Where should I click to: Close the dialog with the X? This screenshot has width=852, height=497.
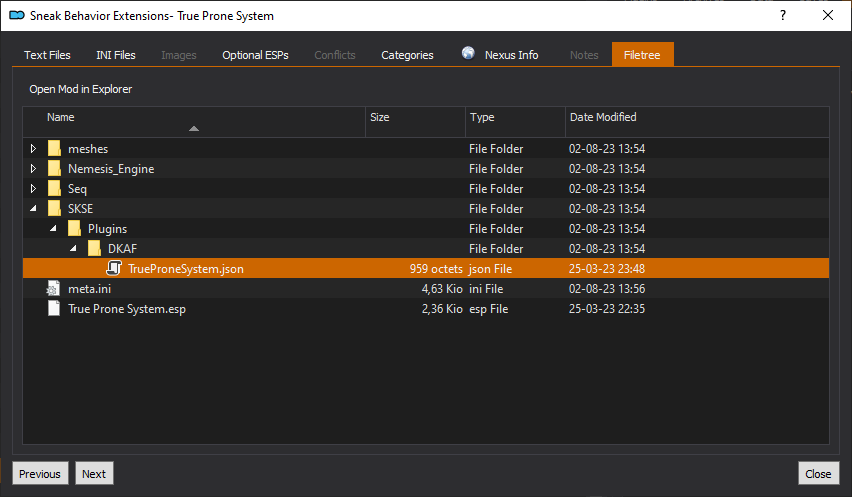pos(828,15)
